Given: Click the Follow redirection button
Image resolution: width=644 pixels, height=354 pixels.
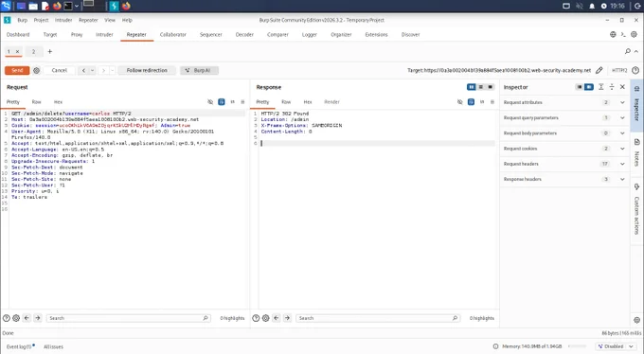Looking at the screenshot, I should tap(147, 70).
